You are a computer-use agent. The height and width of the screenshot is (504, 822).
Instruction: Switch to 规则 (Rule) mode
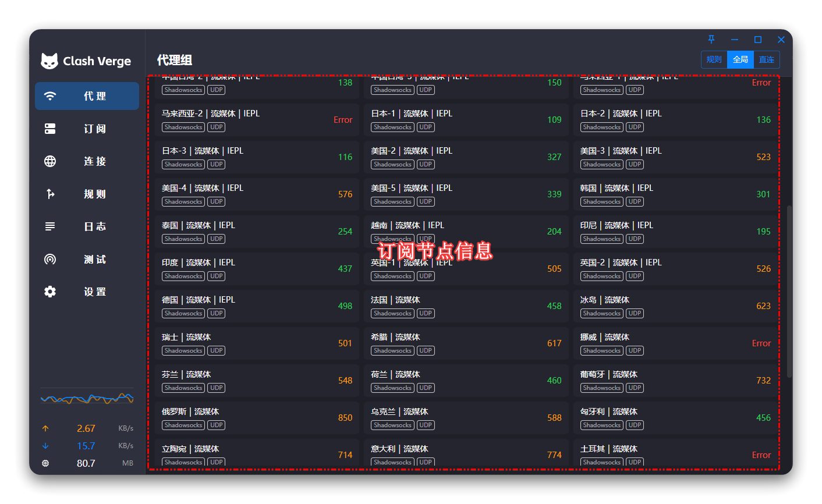(x=714, y=59)
